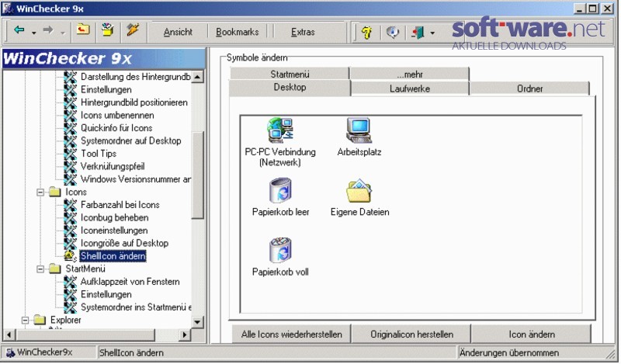The image size is (621, 364).
Task: Select the Eigene Dateien folder icon
Action: 359,197
